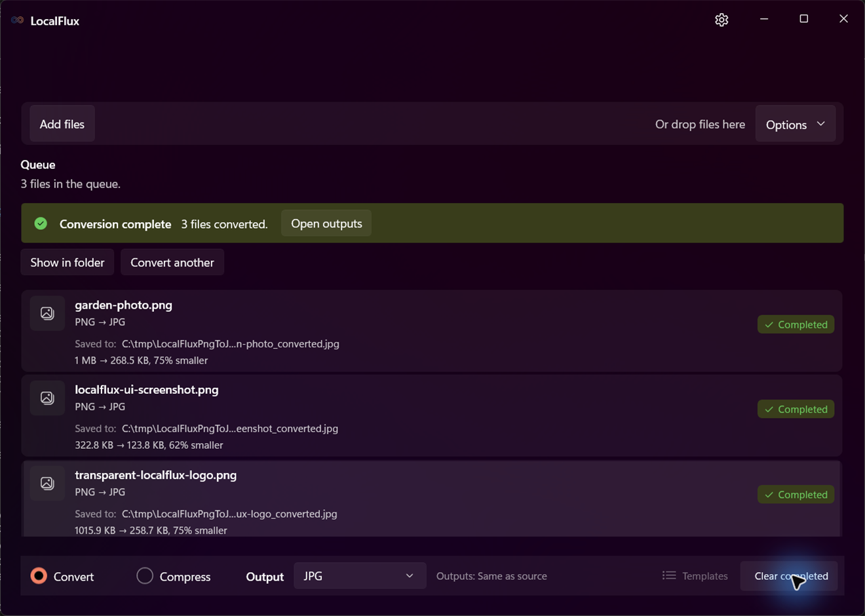Click the Open outputs button
The image size is (865, 616).
326,223
